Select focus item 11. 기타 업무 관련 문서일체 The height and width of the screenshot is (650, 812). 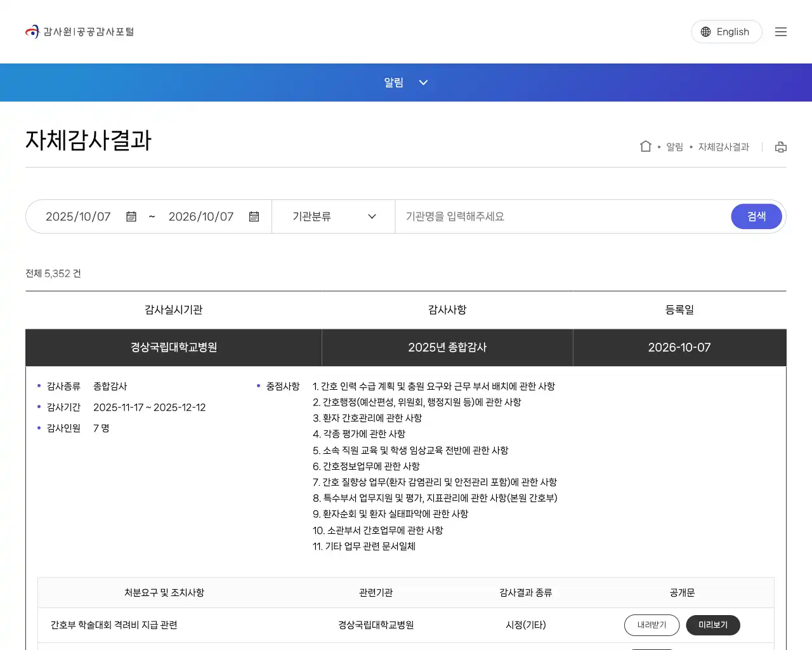364,547
